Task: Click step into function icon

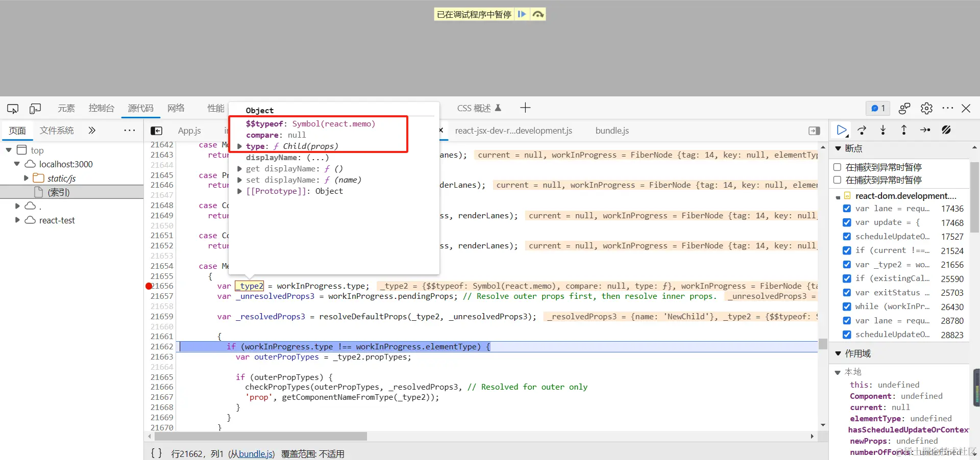Action: (x=883, y=131)
